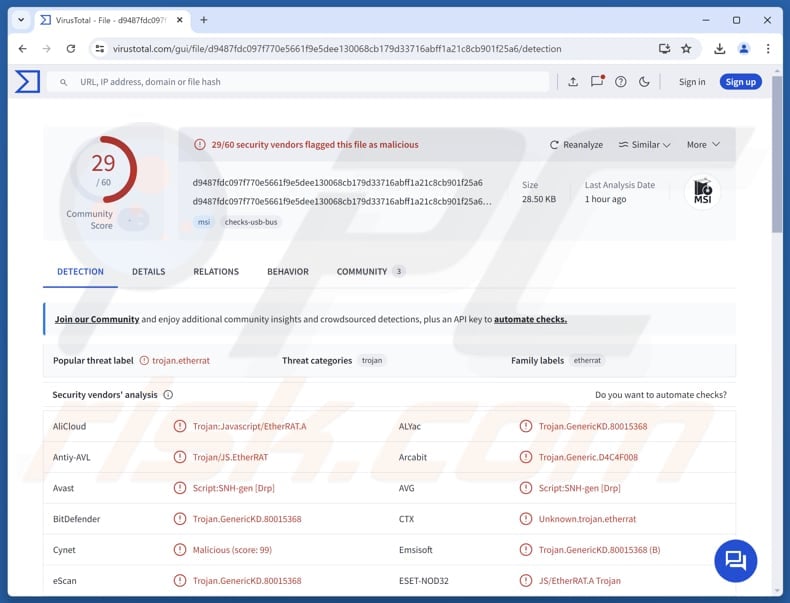790x603 pixels.
Task: Open the tab search dropdown arrow
Action: pos(21,20)
